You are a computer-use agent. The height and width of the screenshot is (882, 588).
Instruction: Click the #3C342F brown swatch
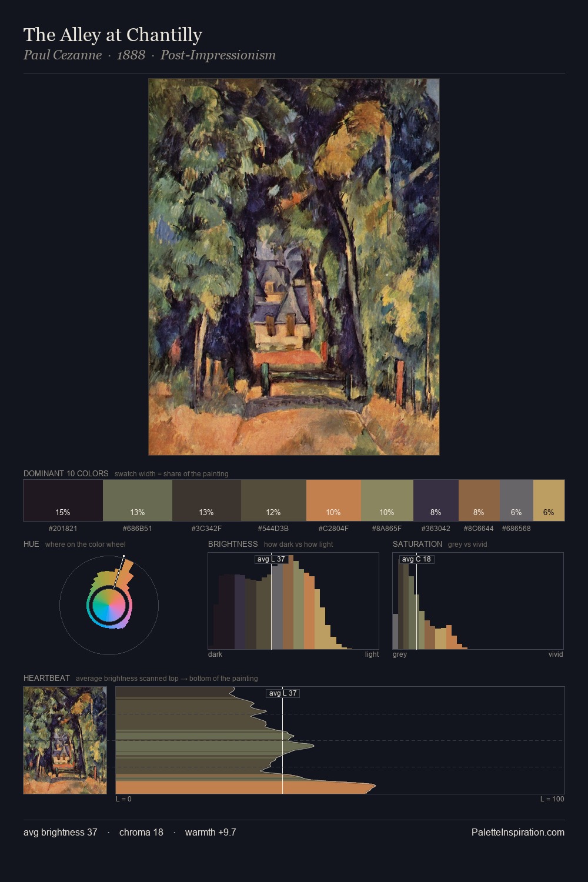click(x=206, y=500)
